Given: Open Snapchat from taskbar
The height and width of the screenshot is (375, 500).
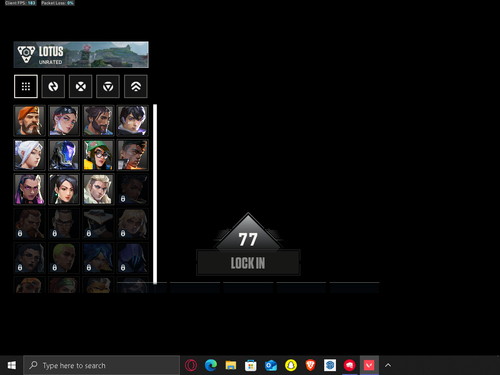Looking at the screenshot, I should pyautogui.click(x=291, y=365).
